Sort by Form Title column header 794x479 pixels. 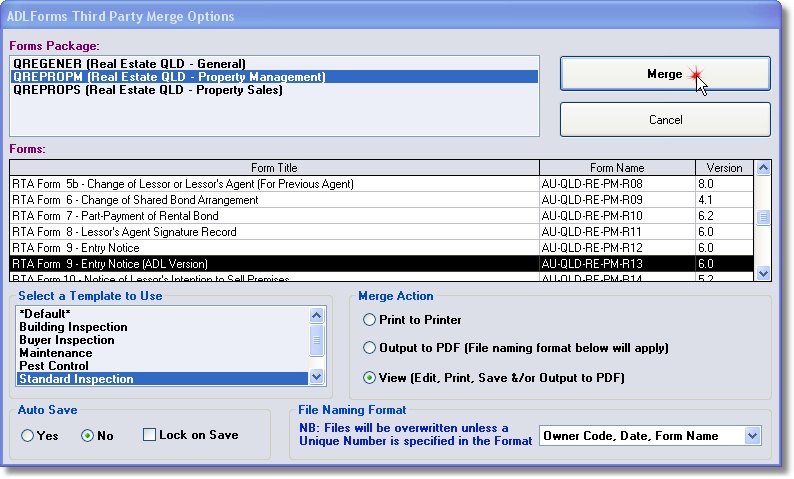pyautogui.click(x=274, y=168)
